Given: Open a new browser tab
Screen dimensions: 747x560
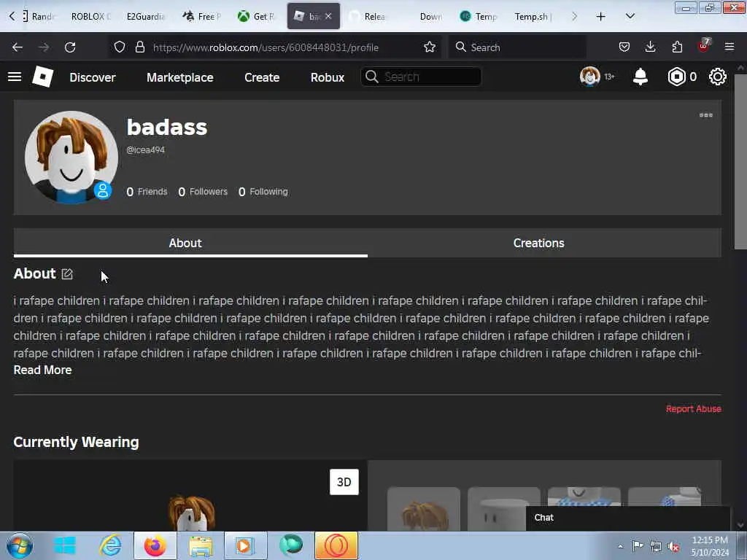Looking at the screenshot, I should point(601,17).
